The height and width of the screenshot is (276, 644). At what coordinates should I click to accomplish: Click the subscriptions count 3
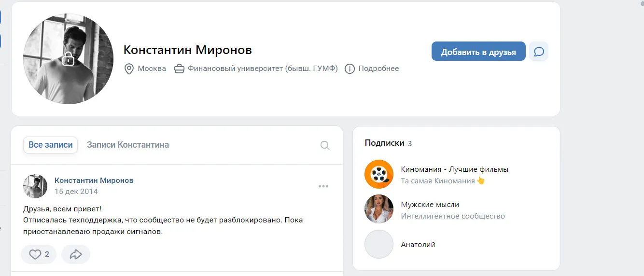[410, 143]
